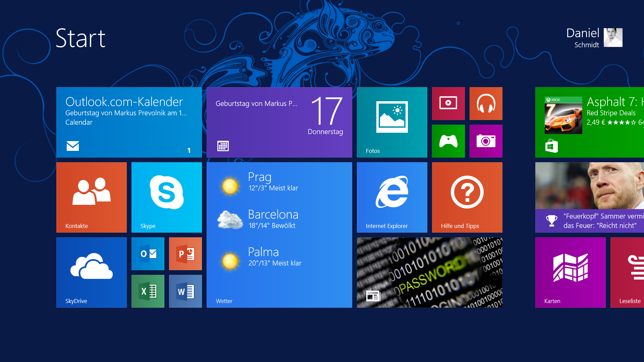Launch the PowerPoint small tile
This screenshot has width=644, height=362.
[185, 254]
